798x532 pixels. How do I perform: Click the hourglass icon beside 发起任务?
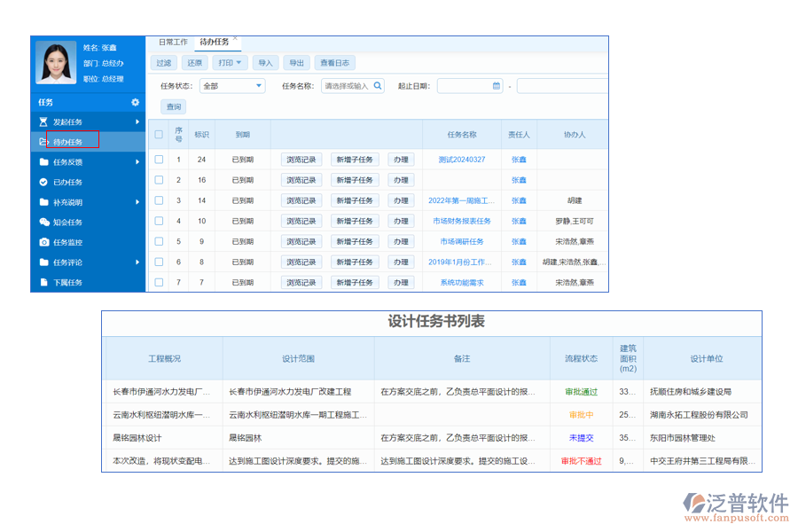(x=43, y=121)
